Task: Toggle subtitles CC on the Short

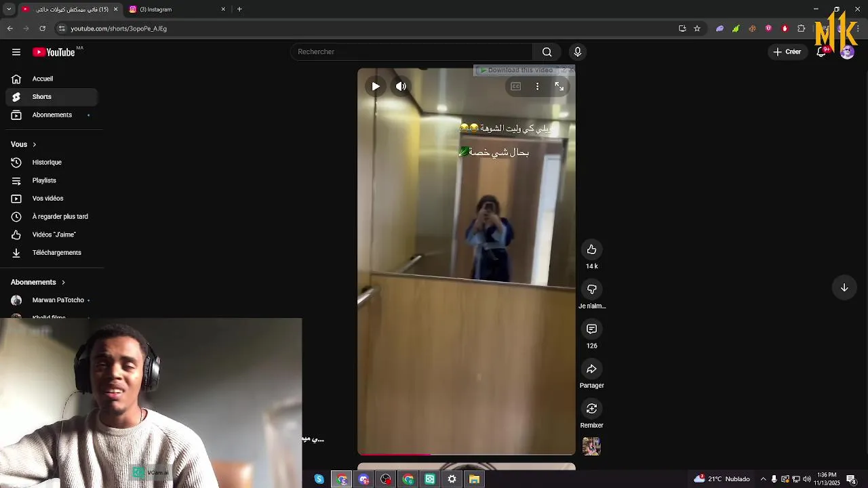Action: (x=516, y=86)
